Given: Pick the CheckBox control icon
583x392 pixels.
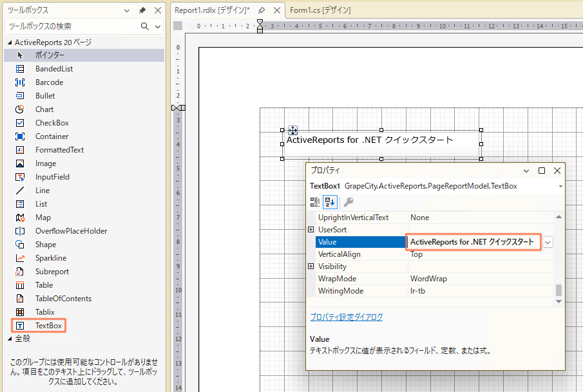Looking at the screenshot, I should point(20,122).
